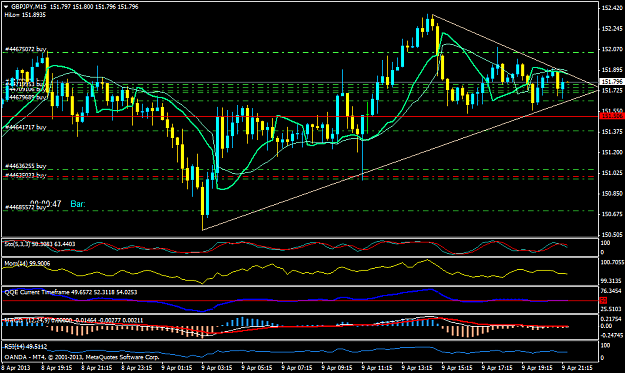The image size is (625, 373).
Task: Click the current price tag 151.796
Action: pyautogui.click(x=612, y=81)
